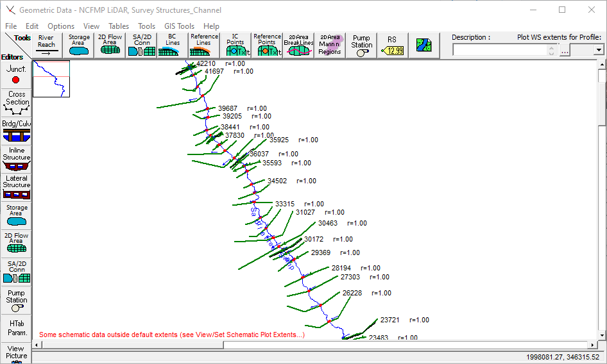The width and height of the screenshot is (607, 364).
Task: Select the Reference Lines tool
Action: coord(204,45)
